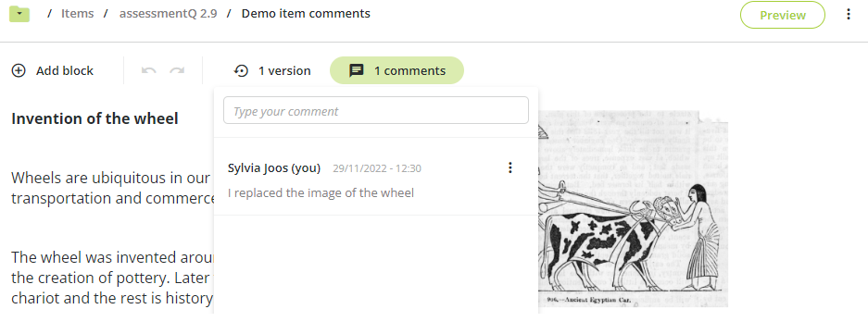Click the Add block label

tap(65, 71)
